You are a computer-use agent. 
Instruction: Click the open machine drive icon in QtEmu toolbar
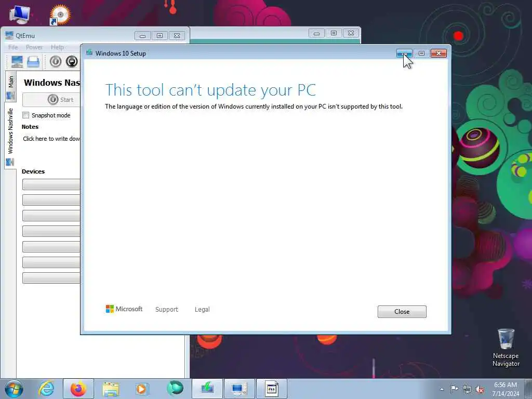click(x=33, y=61)
